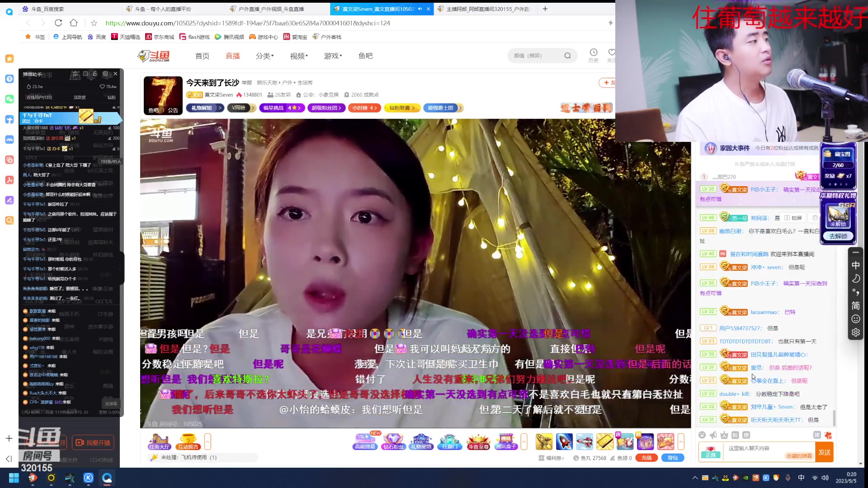Screen dimensions: 868x488
Task: Switch to 在线用户(135) tab in 弹幕助手
Action: [x=39, y=97]
